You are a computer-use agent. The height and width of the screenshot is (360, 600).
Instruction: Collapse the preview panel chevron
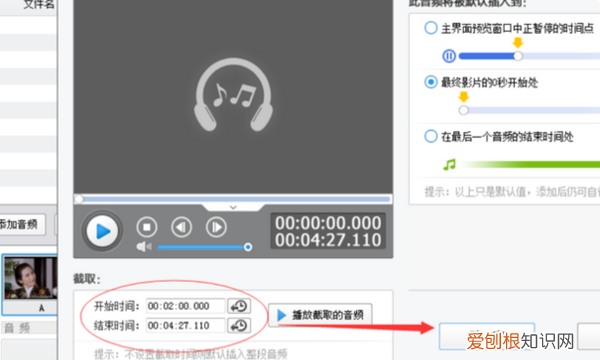point(233,207)
